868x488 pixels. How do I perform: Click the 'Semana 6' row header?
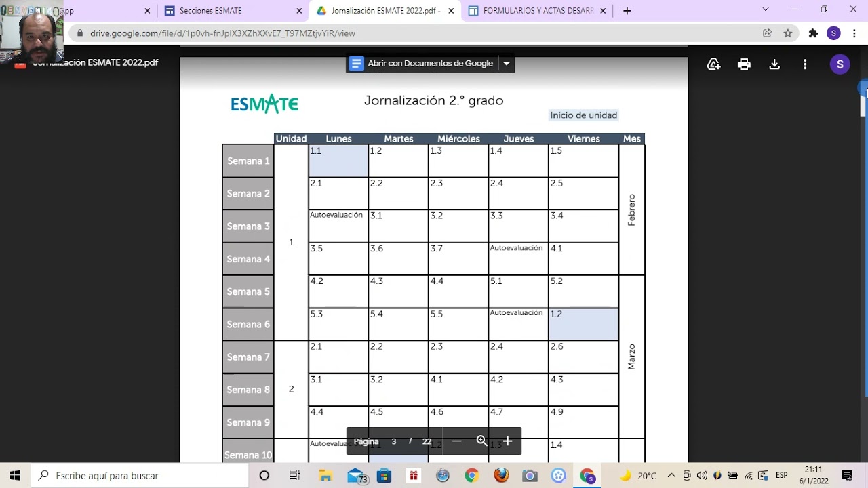pyautogui.click(x=248, y=325)
